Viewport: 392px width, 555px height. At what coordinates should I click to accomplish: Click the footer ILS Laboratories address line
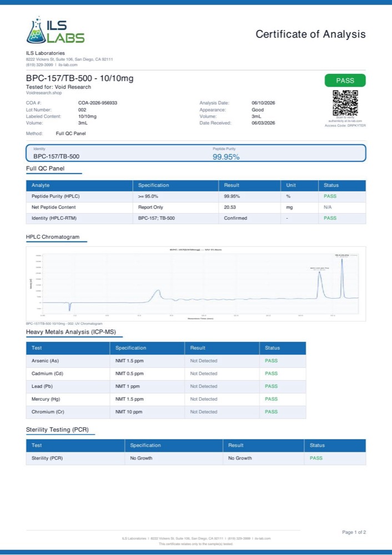196,538
